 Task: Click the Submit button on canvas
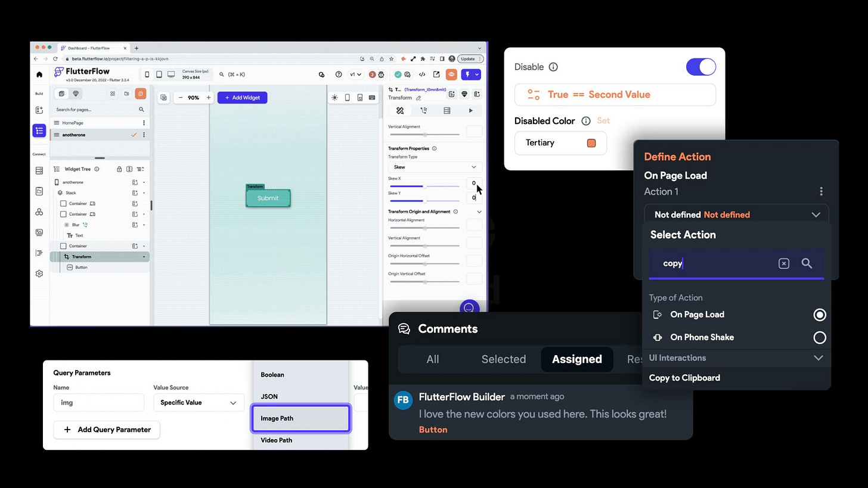268,198
